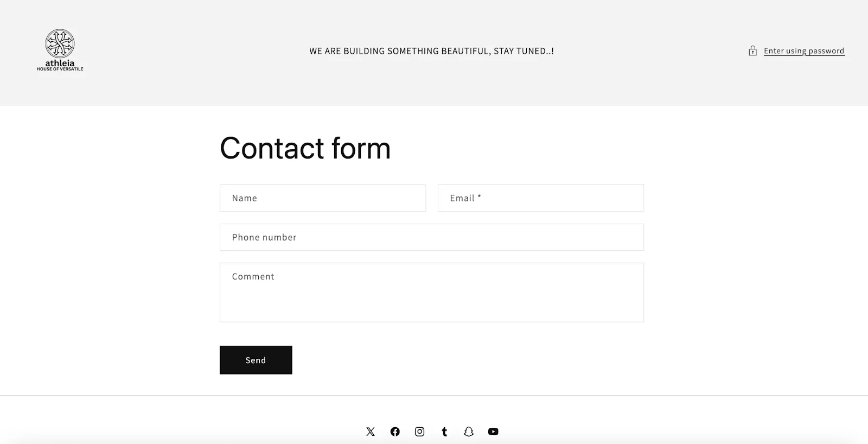Click the X (Twitter) icon in the footer

(x=371, y=432)
